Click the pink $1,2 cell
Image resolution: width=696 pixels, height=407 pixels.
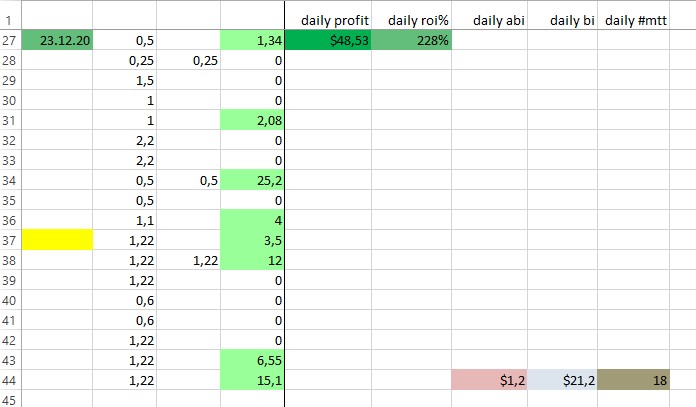tap(491, 379)
